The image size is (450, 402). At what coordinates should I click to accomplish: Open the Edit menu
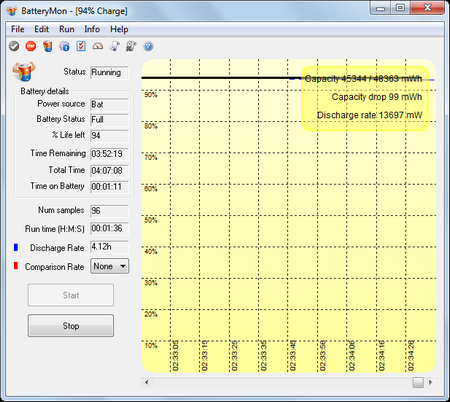(42, 29)
